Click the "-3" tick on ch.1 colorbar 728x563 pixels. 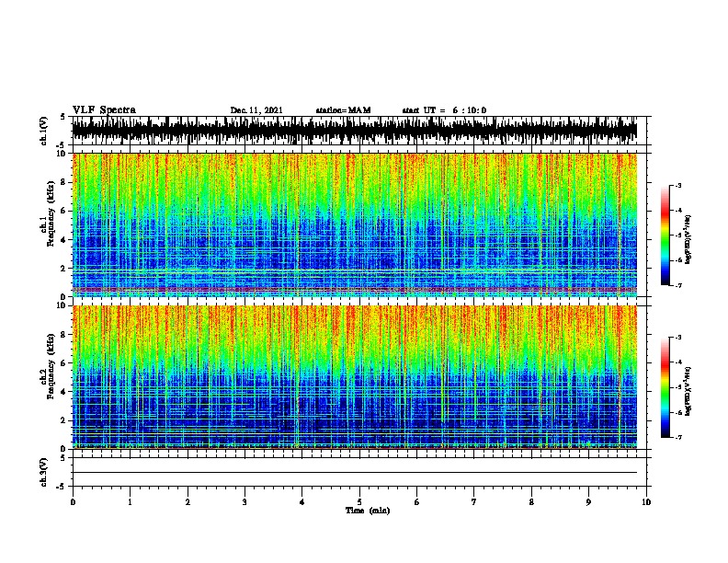coord(677,185)
